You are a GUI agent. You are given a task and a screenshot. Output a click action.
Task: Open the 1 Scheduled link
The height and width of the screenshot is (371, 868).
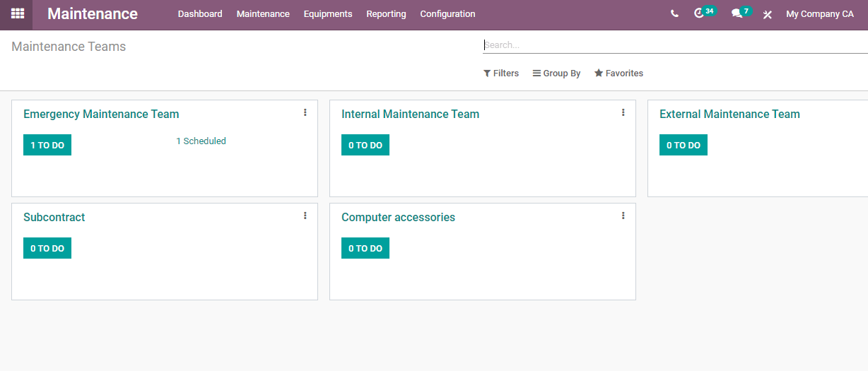pyautogui.click(x=201, y=141)
